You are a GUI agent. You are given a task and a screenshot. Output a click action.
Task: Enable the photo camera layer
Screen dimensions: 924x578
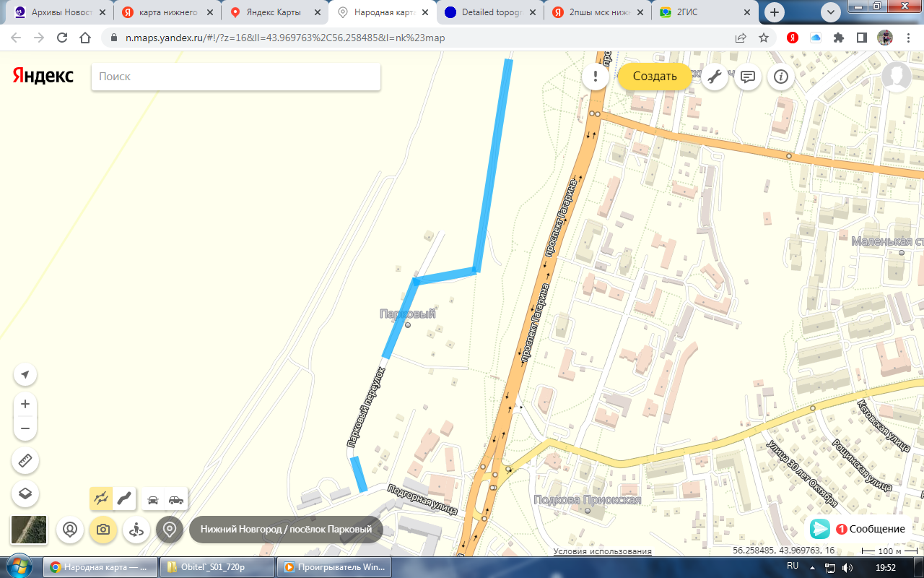[x=103, y=530]
